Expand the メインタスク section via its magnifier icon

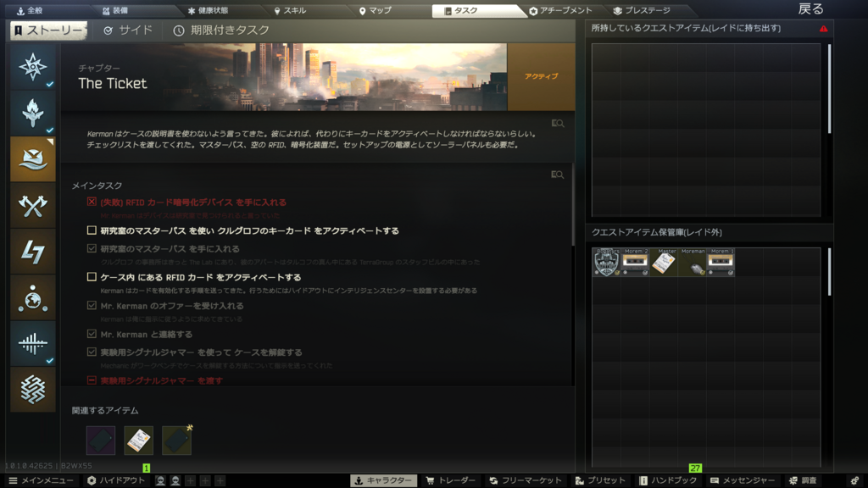(557, 175)
